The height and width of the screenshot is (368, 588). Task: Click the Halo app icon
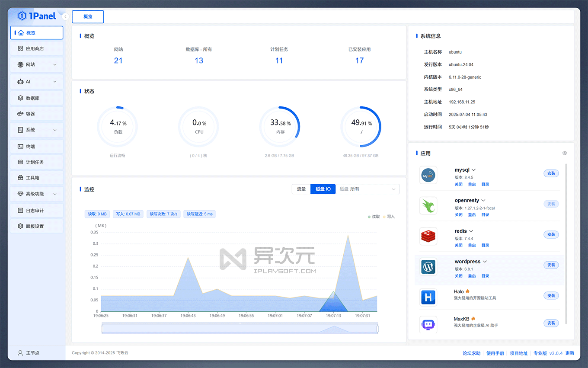(x=428, y=298)
